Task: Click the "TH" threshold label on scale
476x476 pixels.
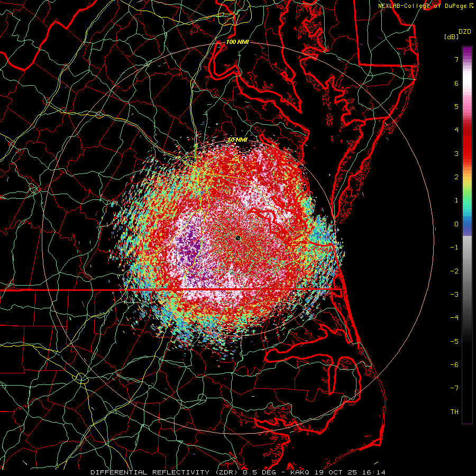Action: pos(455,412)
